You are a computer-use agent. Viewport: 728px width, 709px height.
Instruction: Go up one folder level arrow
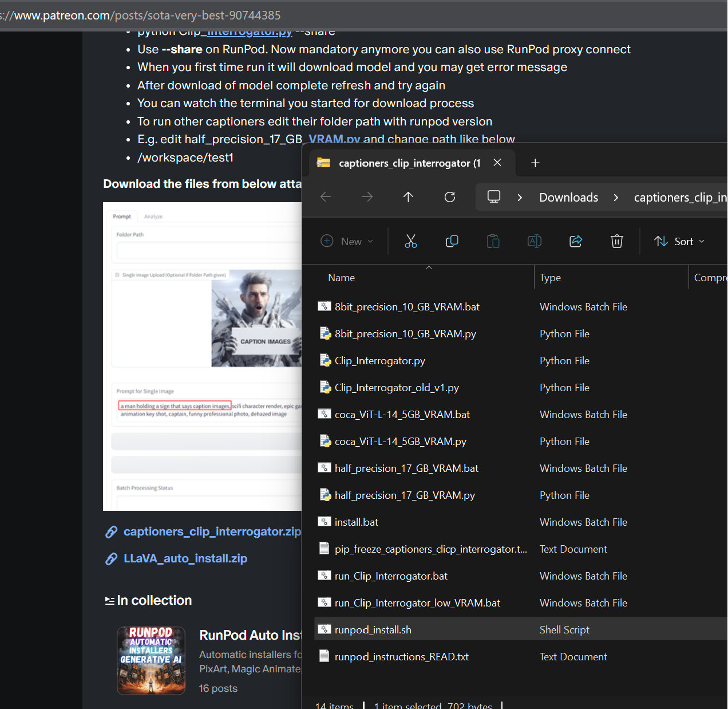click(x=408, y=197)
